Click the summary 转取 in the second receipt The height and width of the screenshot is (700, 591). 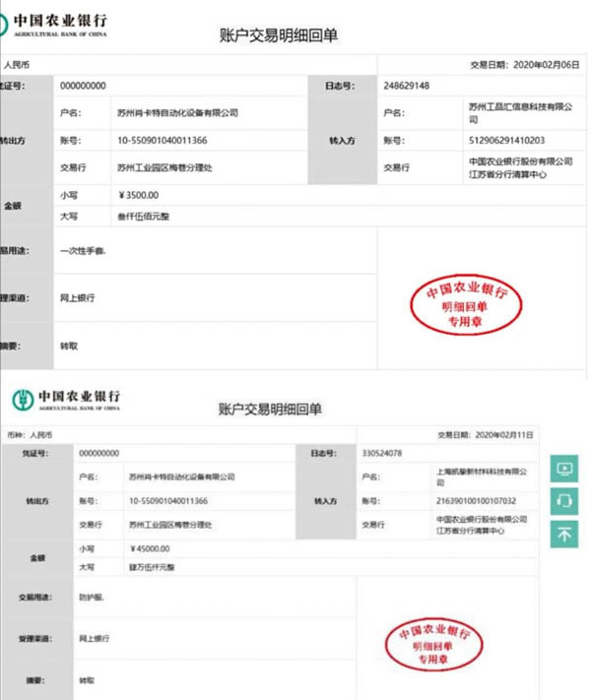[x=87, y=681]
